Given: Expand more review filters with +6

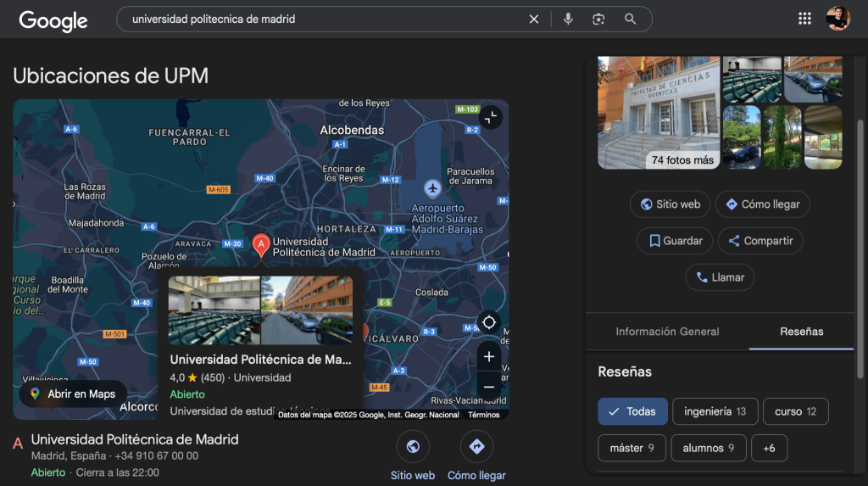Looking at the screenshot, I should click(769, 449).
